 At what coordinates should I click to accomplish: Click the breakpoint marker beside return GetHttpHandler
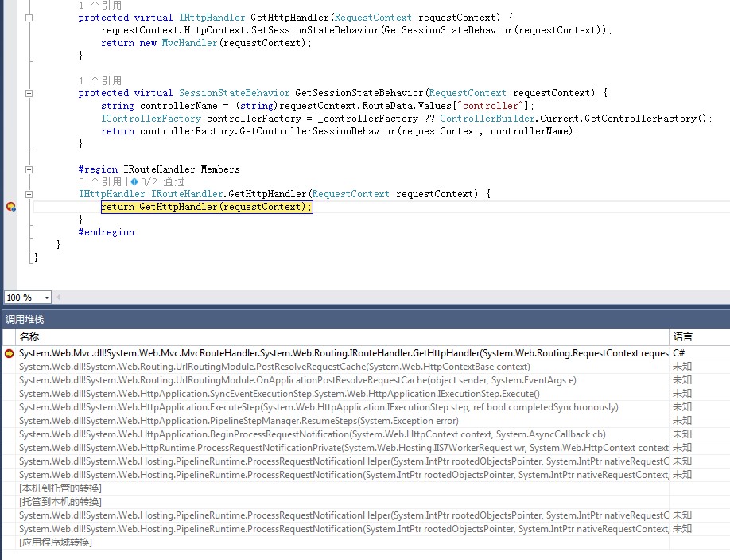click(10, 207)
